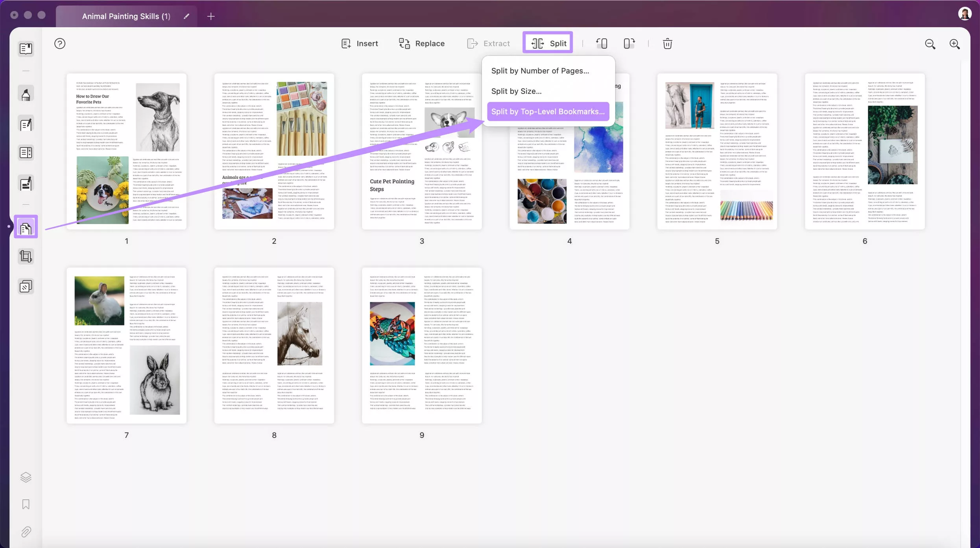This screenshot has height=548, width=980.
Task: Click the rotate left page icon
Action: tap(601, 44)
